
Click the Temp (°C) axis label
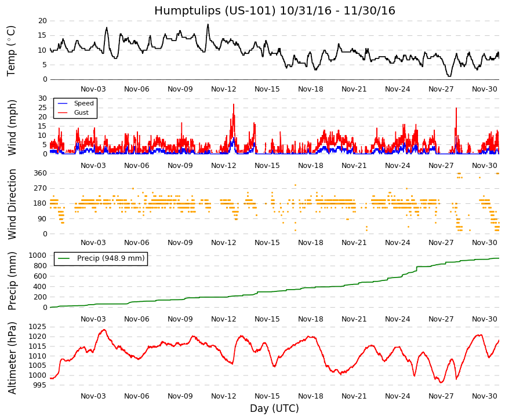11,50
